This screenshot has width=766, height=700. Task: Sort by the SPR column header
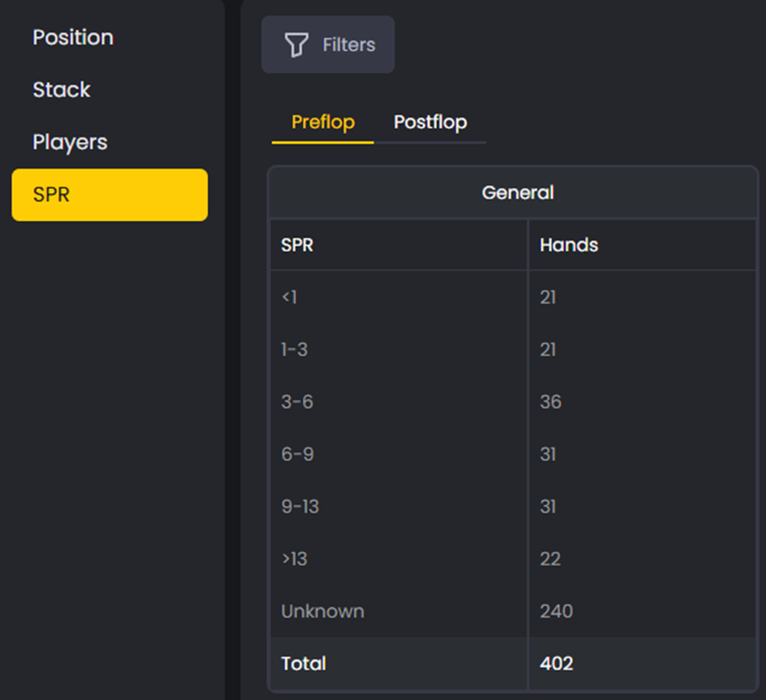[297, 244]
